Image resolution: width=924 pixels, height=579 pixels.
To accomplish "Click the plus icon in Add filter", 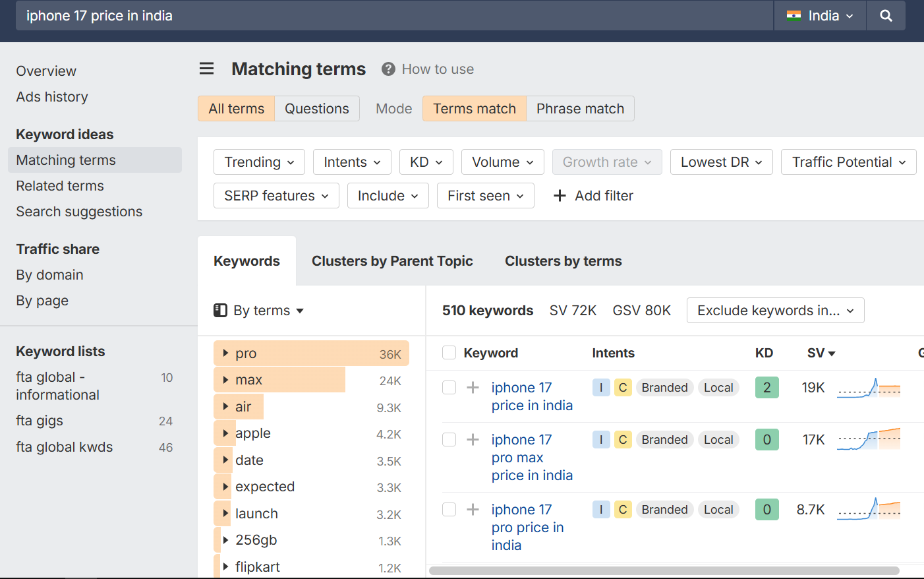I will [560, 196].
